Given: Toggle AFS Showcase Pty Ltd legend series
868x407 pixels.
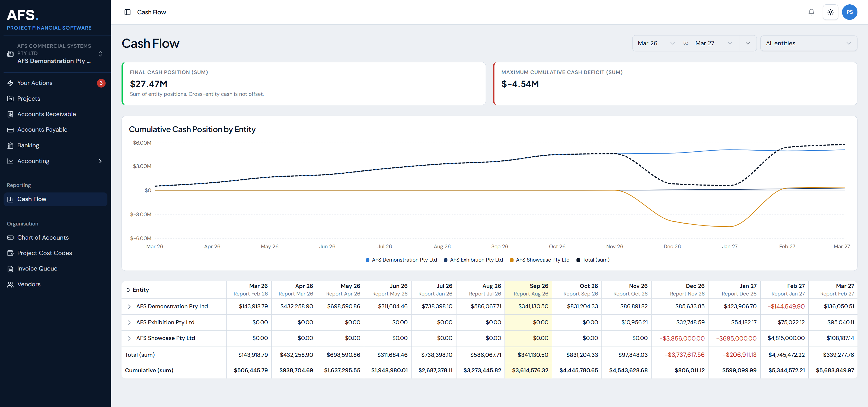Looking at the screenshot, I should tap(540, 260).
